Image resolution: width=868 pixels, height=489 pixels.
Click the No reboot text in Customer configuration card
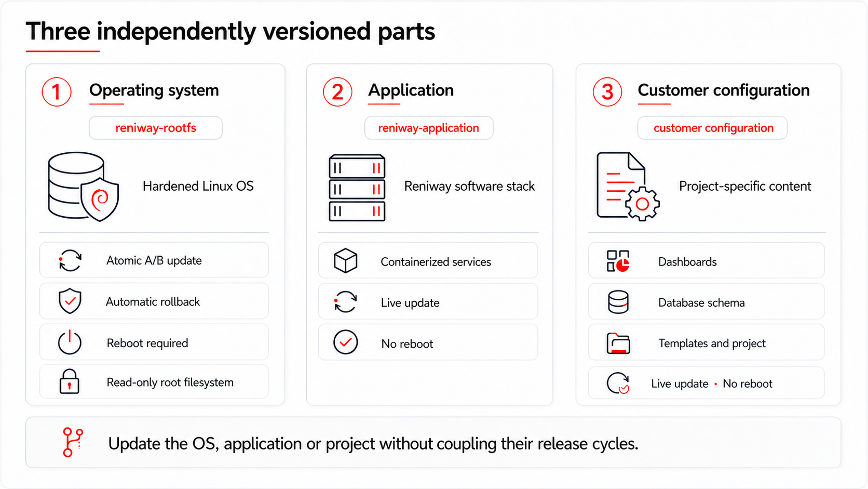click(748, 384)
